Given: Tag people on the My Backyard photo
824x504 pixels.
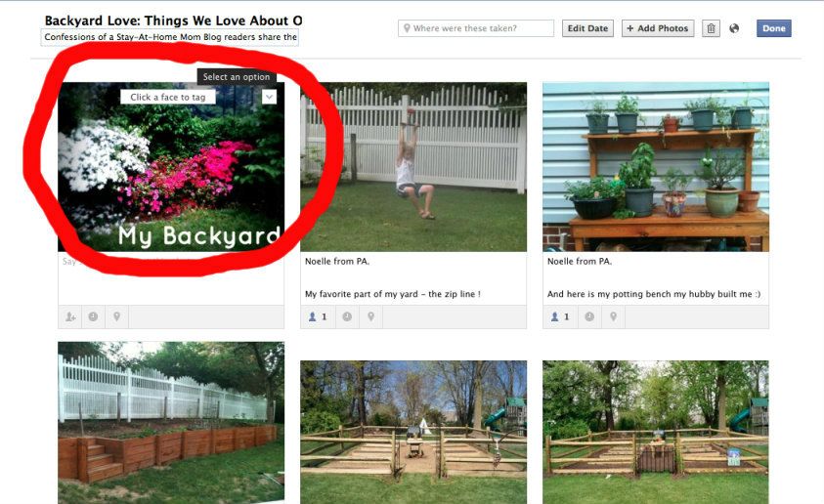Looking at the screenshot, I should 70,316.
